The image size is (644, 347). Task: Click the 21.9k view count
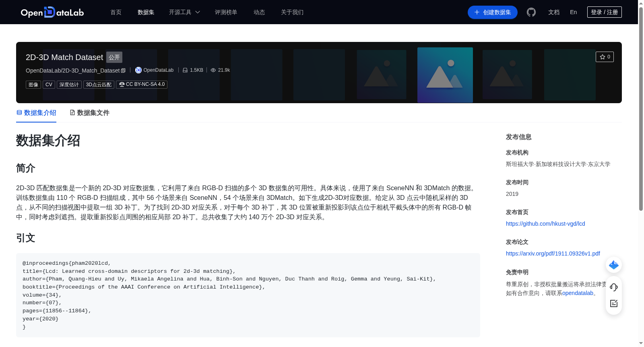tap(224, 70)
